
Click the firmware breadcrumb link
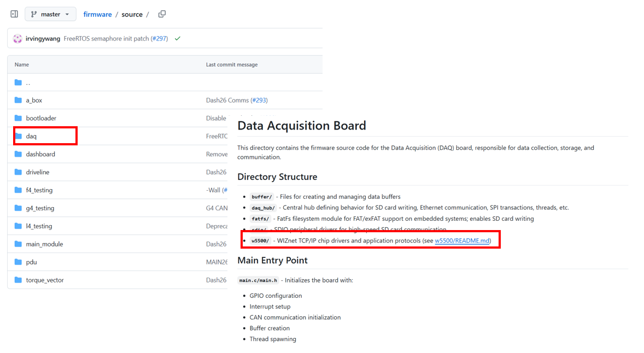pyautogui.click(x=97, y=14)
